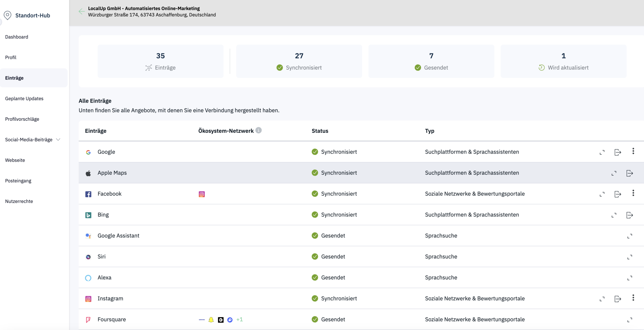Expand details for the Google Assistant entry
The image size is (644, 330).
tap(630, 236)
